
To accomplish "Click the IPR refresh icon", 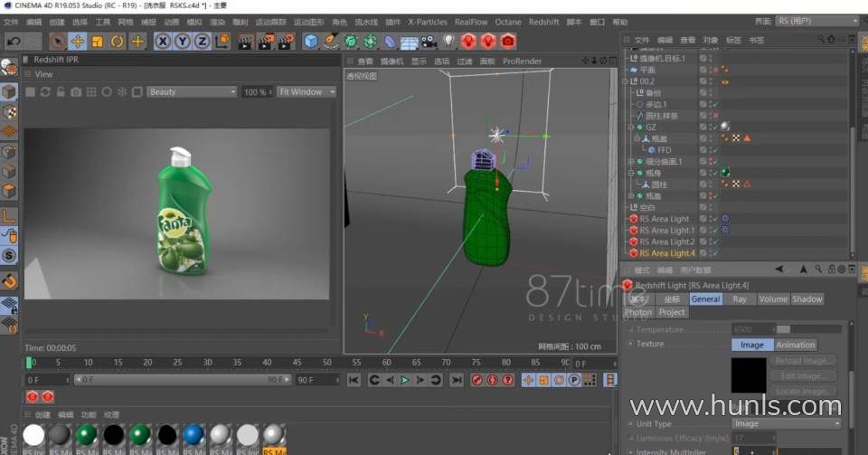I will point(45,92).
